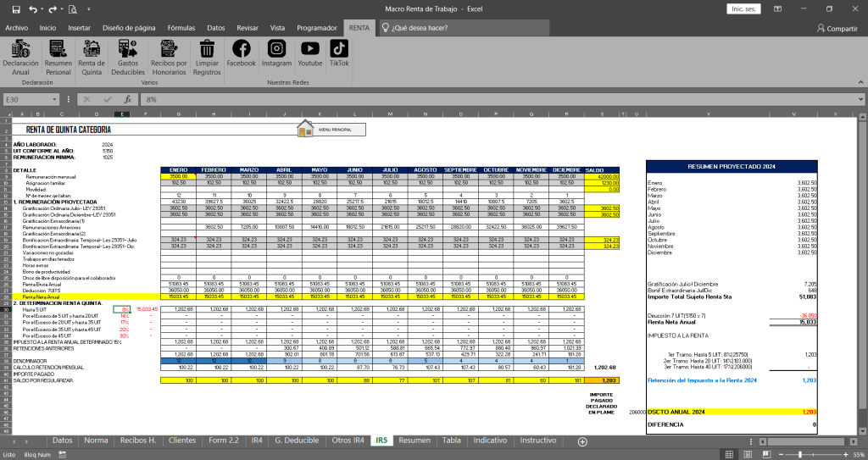Click the zoom out minus button
The image size is (868, 460).
click(x=781, y=454)
